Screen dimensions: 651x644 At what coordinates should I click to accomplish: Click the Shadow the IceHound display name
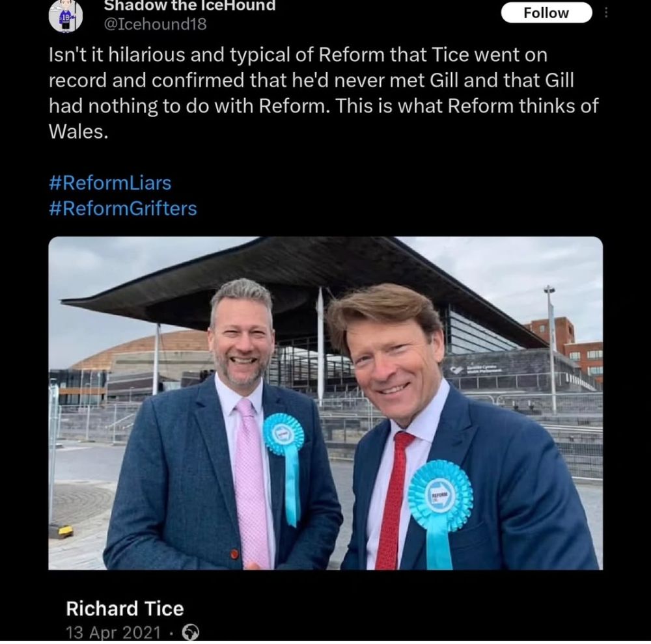coord(189,5)
